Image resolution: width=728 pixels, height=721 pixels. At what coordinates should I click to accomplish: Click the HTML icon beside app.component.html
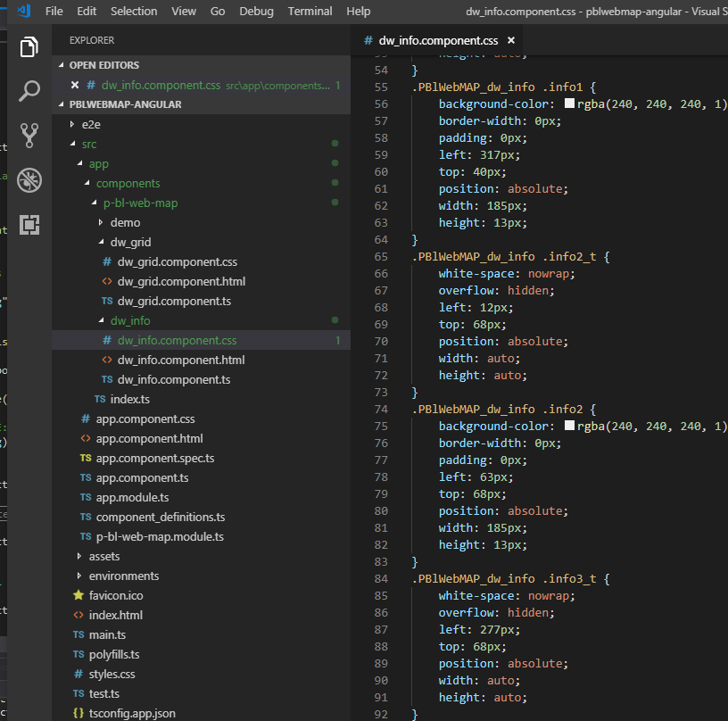[86, 438]
